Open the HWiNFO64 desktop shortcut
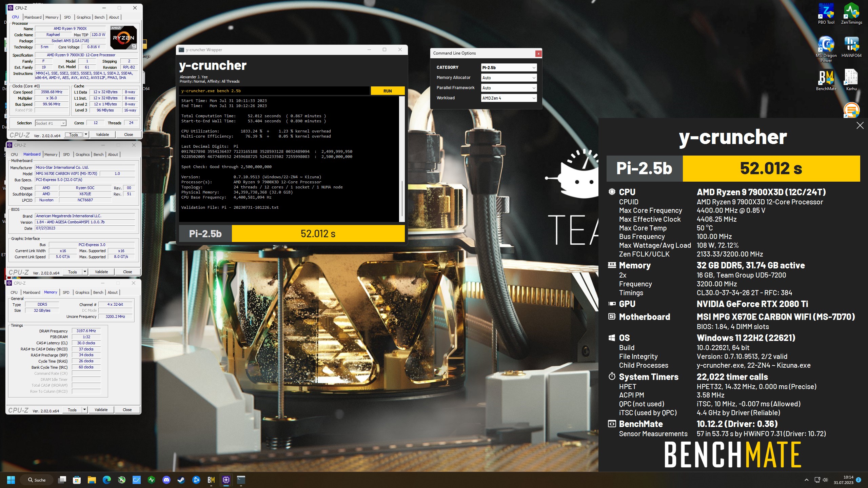This screenshot has width=868, height=488. (x=851, y=47)
